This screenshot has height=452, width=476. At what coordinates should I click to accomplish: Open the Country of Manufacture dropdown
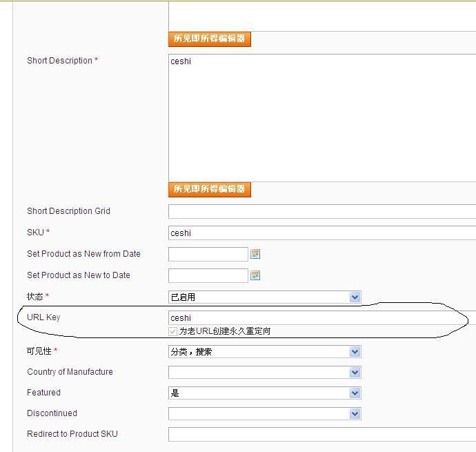(x=265, y=373)
